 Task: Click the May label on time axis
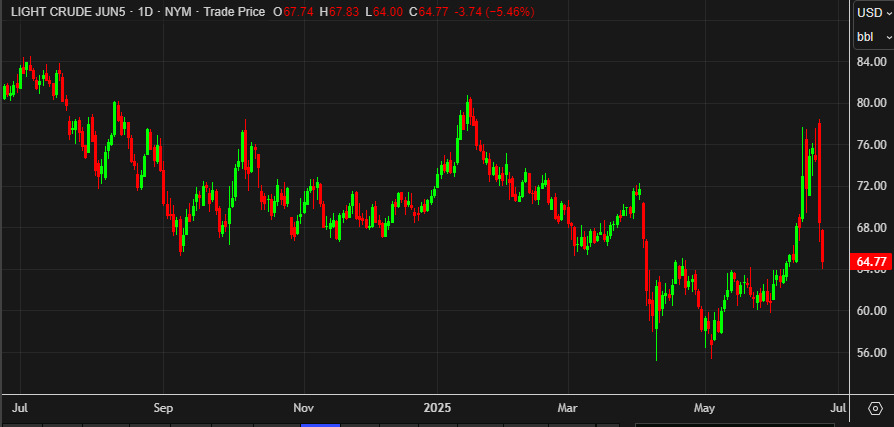pyautogui.click(x=705, y=408)
